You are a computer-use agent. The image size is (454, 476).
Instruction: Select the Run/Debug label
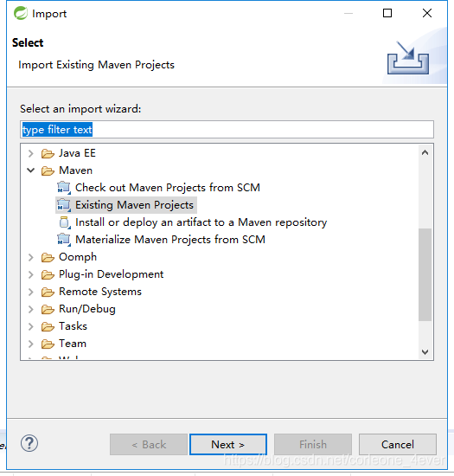click(x=87, y=309)
